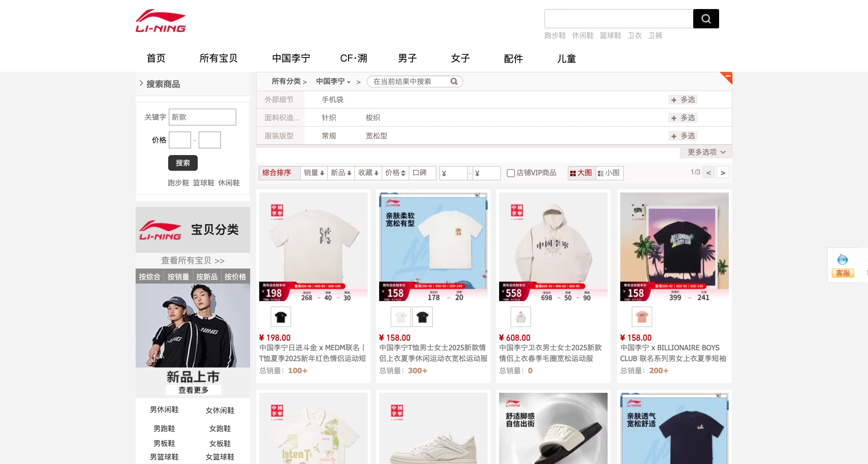The height and width of the screenshot is (464, 868).
Task: Go to next results page arrow
Action: tap(722, 173)
